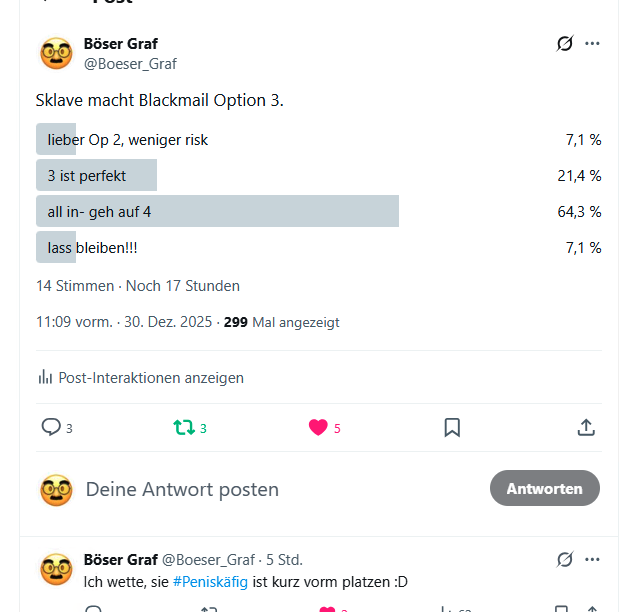This screenshot has width=635, height=612.
Task: Bookmark the post with the bookmark icon
Action: 452,427
